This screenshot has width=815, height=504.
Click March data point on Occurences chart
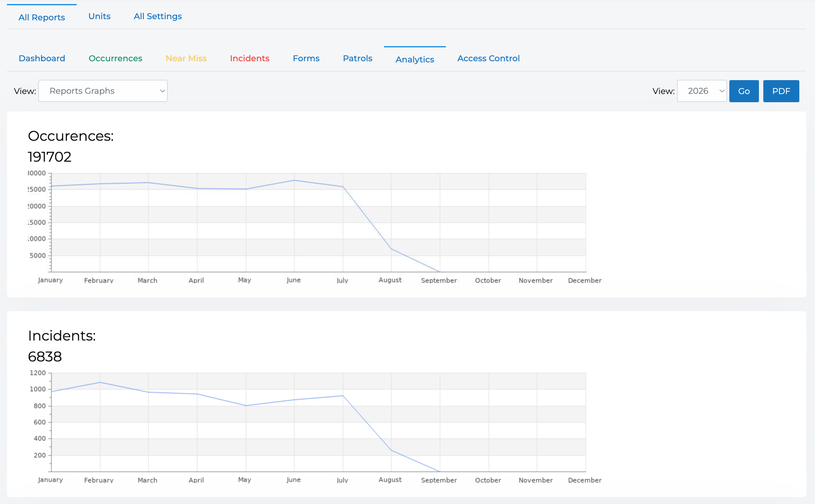pos(148,183)
